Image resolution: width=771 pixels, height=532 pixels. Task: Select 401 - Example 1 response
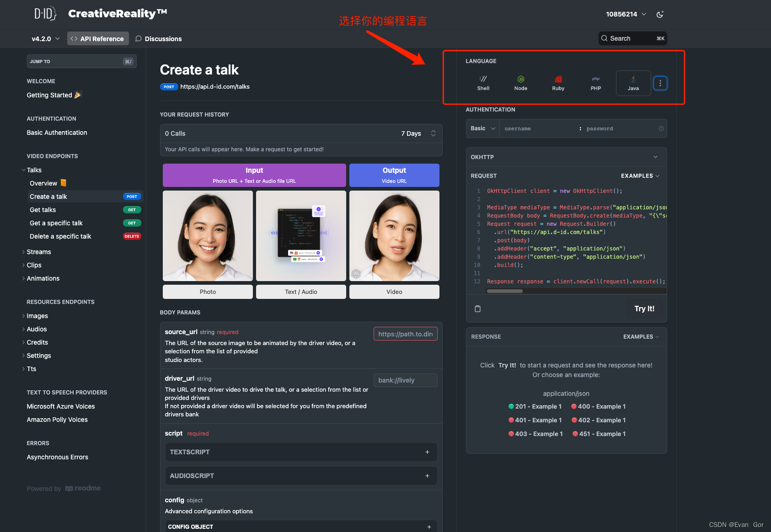(535, 420)
